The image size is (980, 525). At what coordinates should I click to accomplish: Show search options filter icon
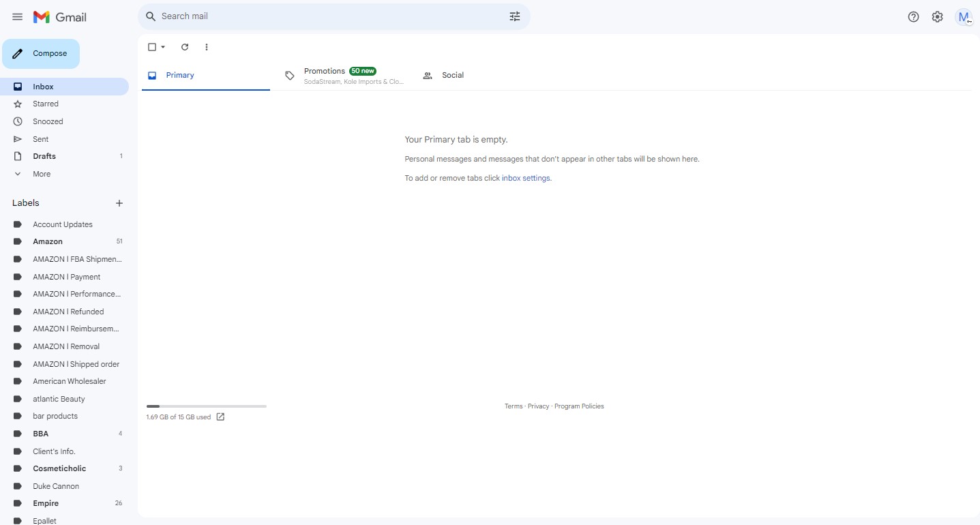click(515, 16)
